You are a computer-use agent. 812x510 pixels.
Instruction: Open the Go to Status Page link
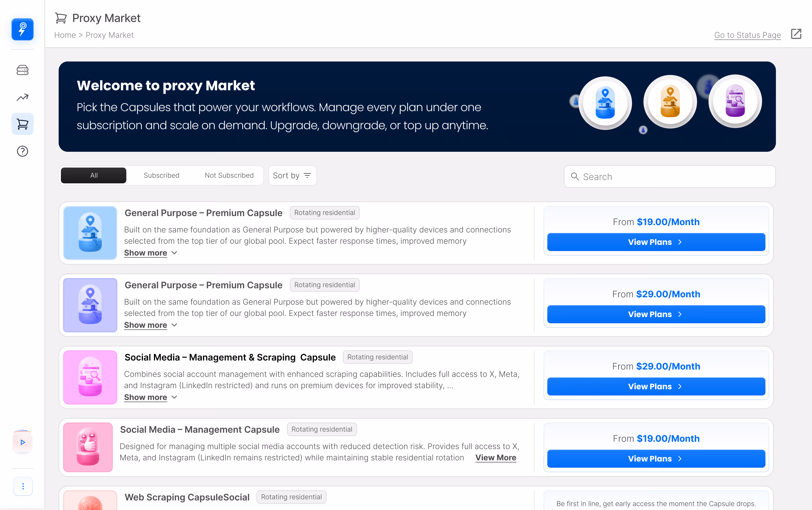tap(747, 35)
